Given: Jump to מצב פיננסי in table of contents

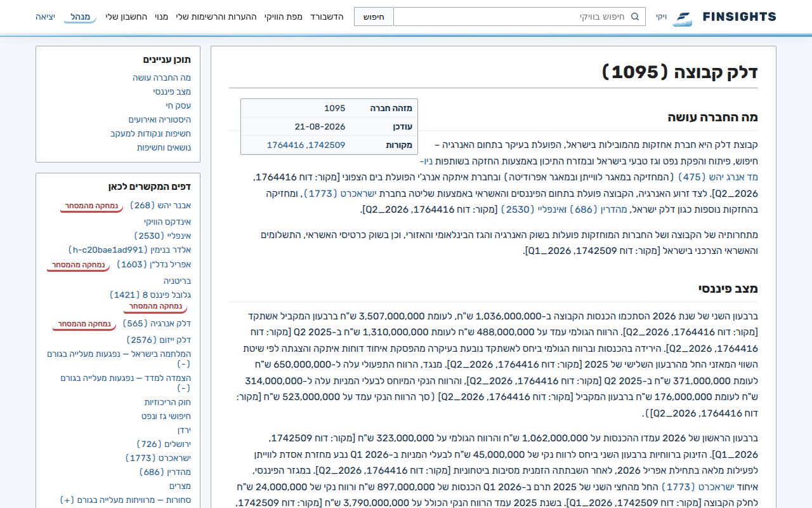Looking at the screenshot, I should [x=172, y=91].
